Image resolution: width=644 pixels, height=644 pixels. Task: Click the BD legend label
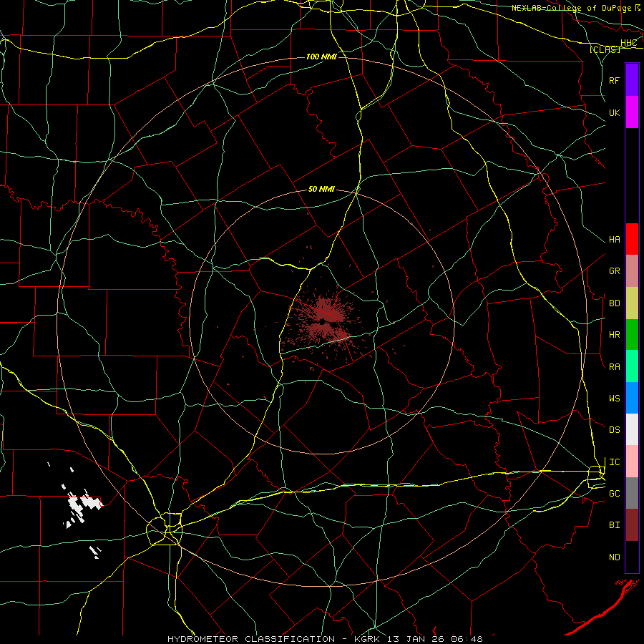(x=615, y=303)
